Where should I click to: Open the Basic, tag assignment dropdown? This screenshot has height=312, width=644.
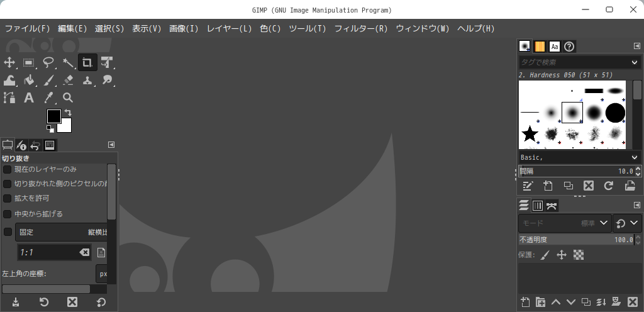pyautogui.click(x=635, y=157)
